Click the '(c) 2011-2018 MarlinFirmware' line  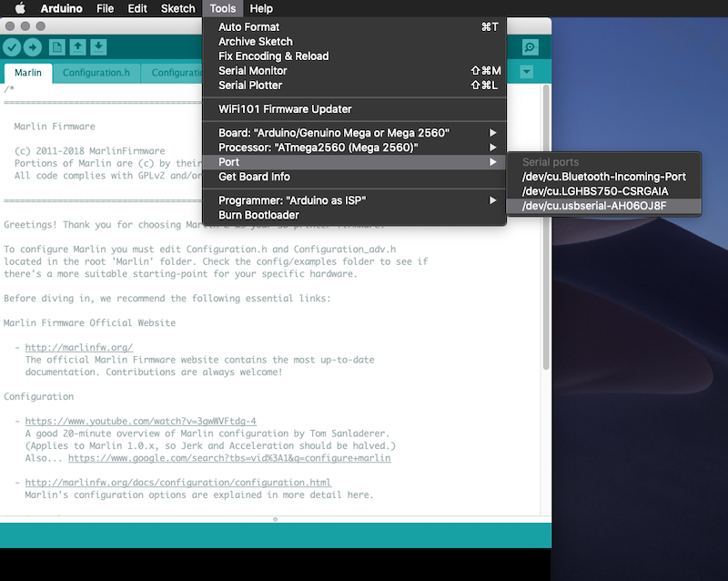pyautogui.click(x=89, y=151)
